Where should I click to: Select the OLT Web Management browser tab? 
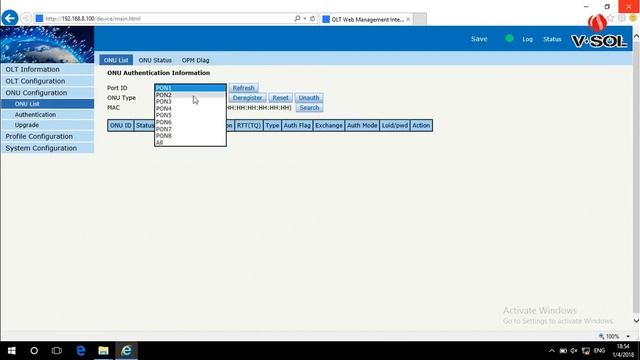pyautogui.click(x=366, y=19)
